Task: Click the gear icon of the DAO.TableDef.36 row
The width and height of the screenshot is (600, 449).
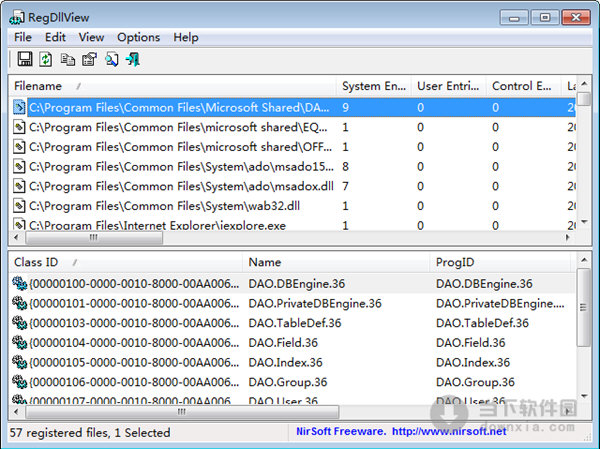Action: (x=19, y=323)
